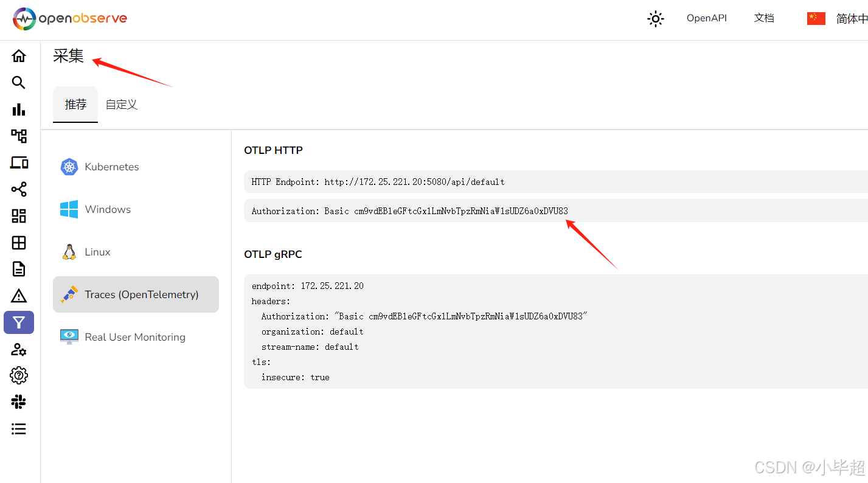Click the gRPC Authorization header line
Viewport: 868px width, 483px height.
pos(424,316)
